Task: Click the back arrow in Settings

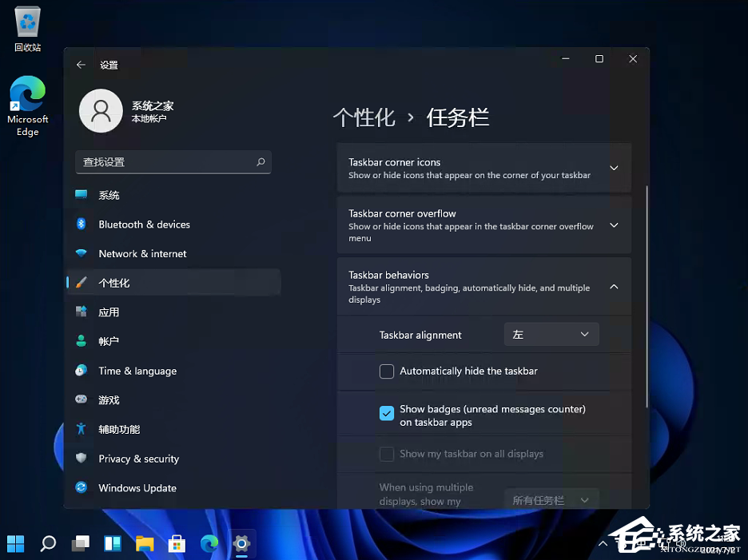Action: click(80, 64)
